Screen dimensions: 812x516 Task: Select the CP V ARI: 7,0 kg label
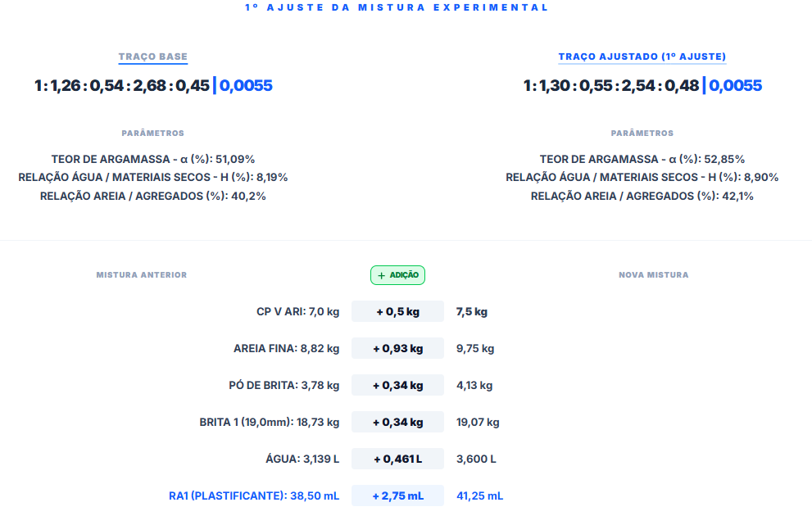point(297,312)
